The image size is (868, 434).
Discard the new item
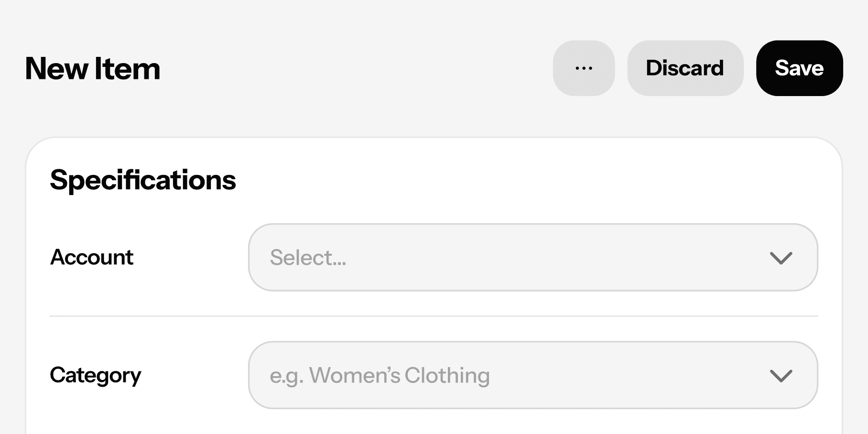click(685, 68)
